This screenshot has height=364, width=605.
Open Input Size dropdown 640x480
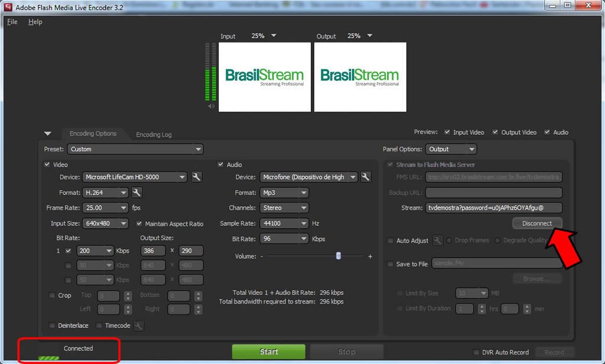(105, 223)
